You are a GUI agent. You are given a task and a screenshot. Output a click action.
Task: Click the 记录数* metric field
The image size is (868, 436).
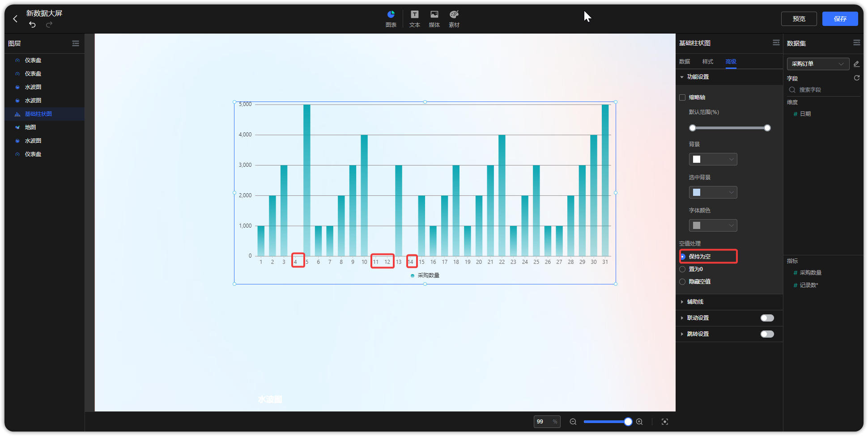click(808, 285)
